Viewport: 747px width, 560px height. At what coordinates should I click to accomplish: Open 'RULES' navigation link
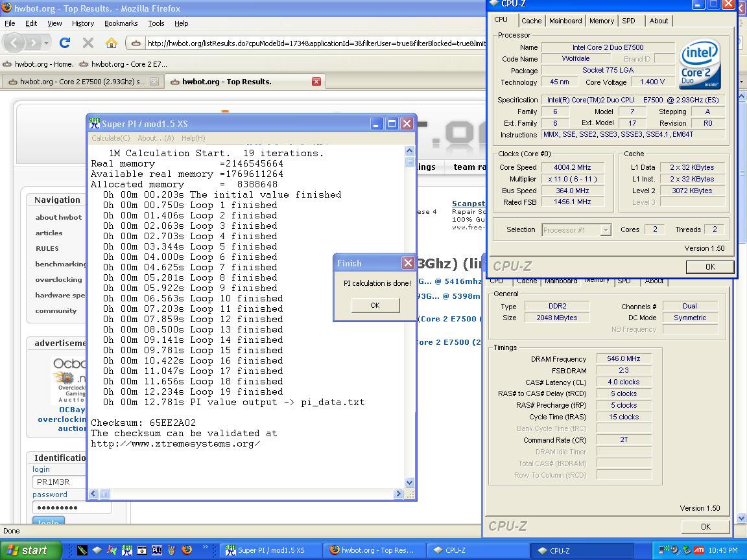pyautogui.click(x=47, y=249)
